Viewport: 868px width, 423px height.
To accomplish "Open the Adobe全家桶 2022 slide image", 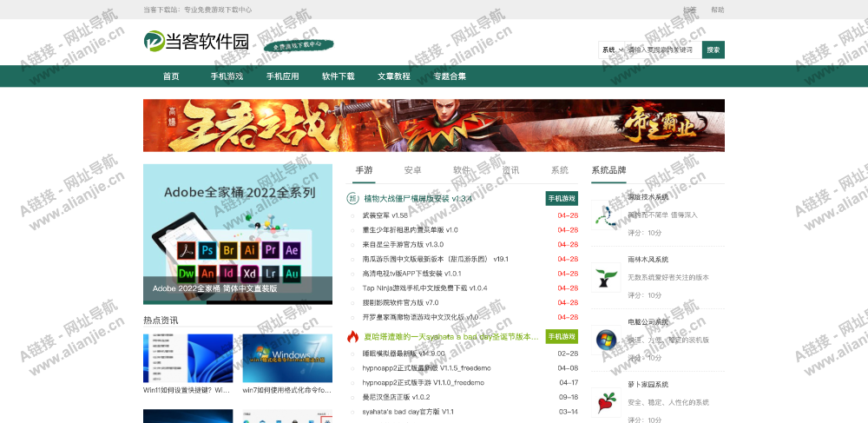I will coord(238,235).
